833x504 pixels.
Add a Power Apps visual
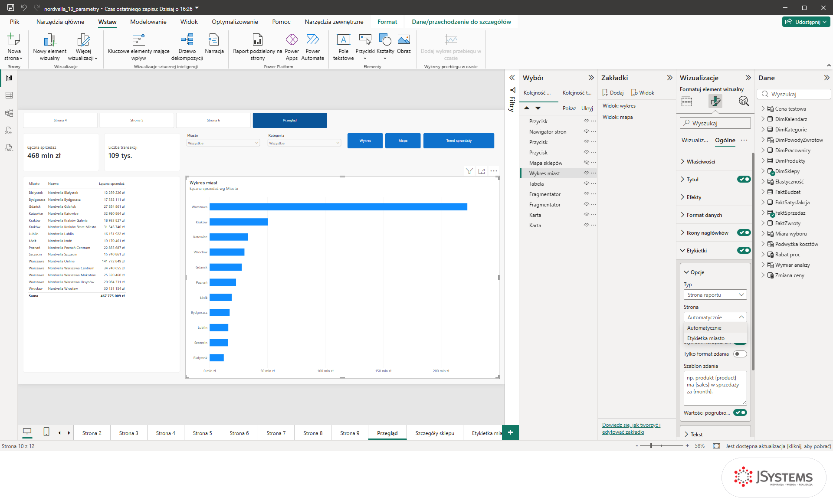pyautogui.click(x=292, y=47)
